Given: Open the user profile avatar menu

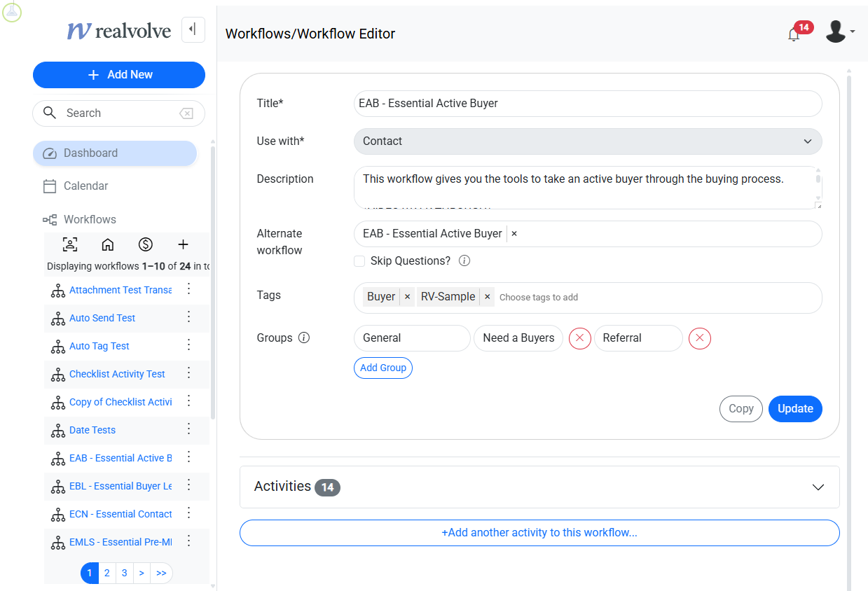Looking at the screenshot, I should coord(836,32).
